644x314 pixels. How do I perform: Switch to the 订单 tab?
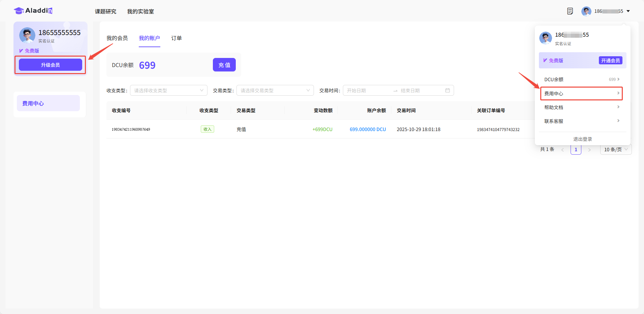[176, 38]
